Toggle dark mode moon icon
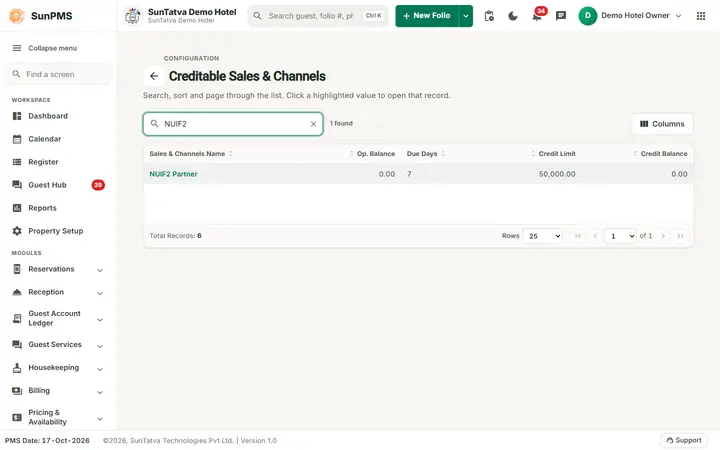 513,16
